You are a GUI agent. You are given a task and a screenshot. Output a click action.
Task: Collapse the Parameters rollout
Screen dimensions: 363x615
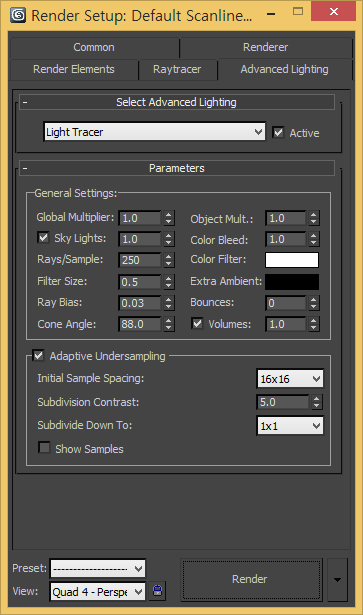[x=177, y=168]
